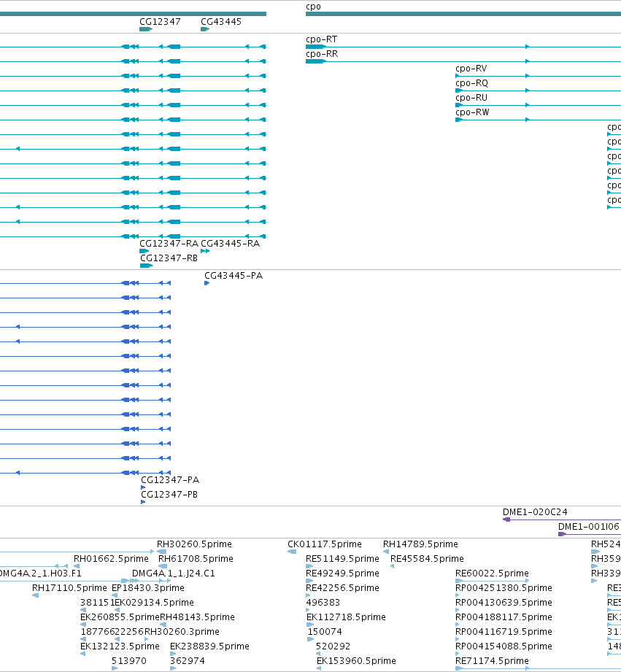Click the EK029134.5prime EST label

click(154, 603)
